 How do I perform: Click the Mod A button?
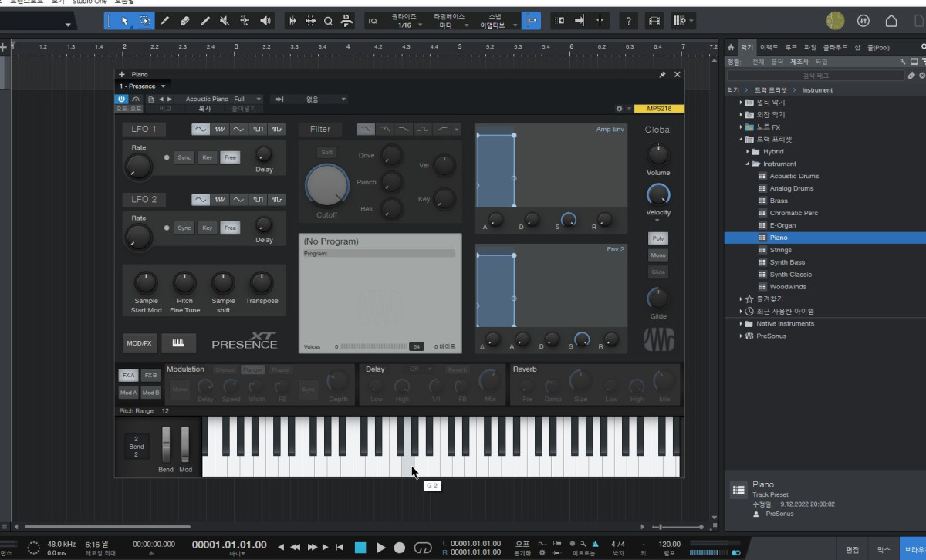click(x=128, y=393)
